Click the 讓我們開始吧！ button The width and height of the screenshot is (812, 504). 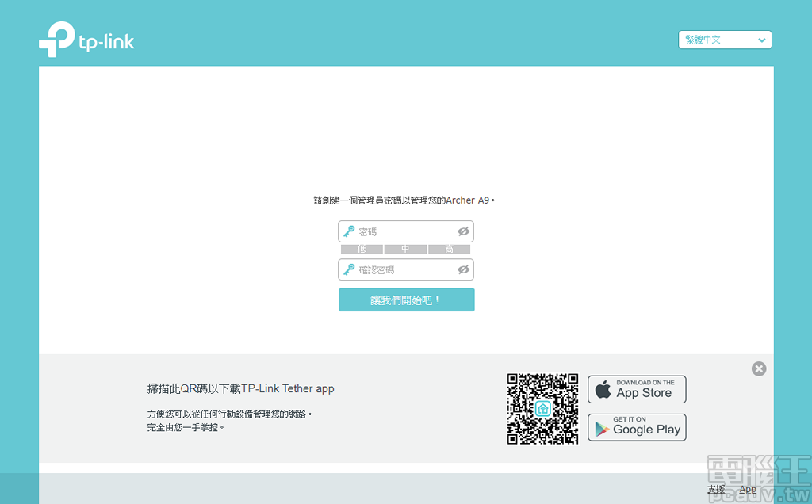click(x=407, y=300)
